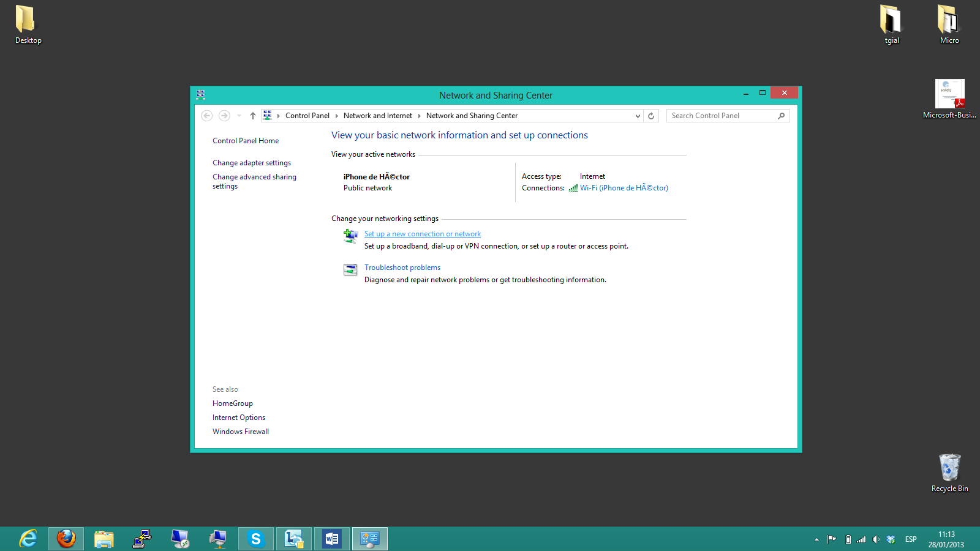Open Change adapter settings
Screen dimensions: 980x551
coord(252,163)
